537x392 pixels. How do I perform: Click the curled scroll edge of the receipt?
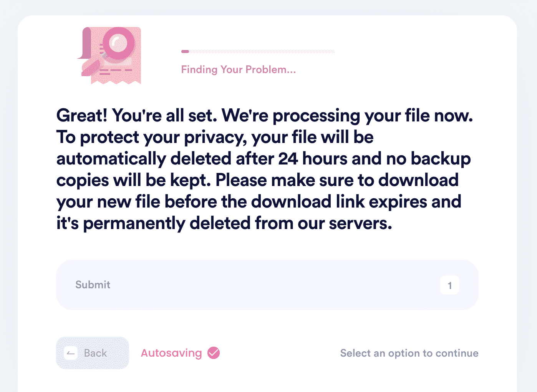coord(85,43)
